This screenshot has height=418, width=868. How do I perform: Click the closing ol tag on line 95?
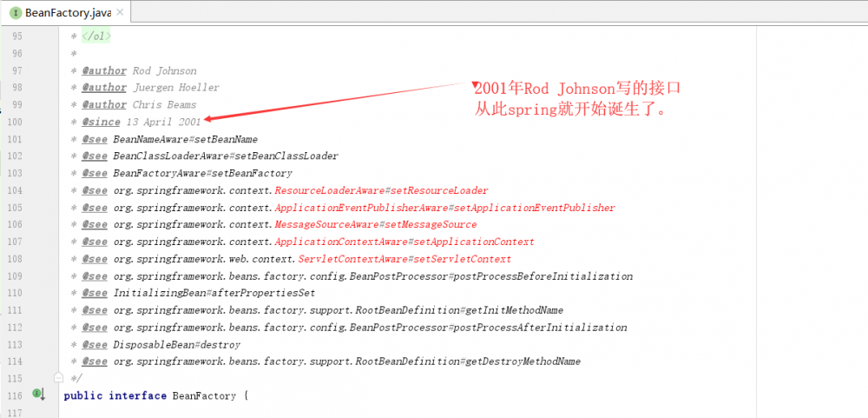(96, 36)
